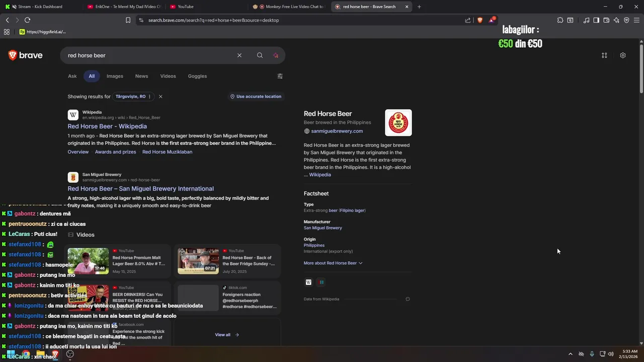This screenshot has width=644, height=362.
Task: Clear the search query with the X icon
Action: (x=239, y=55)
